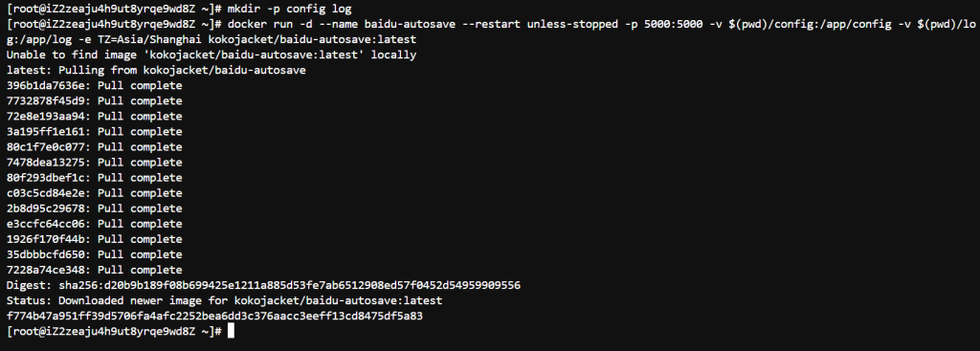Click layer c03c5cd84e2e Pull complete line
980x351 pixels.
click(x=95, y=193)
